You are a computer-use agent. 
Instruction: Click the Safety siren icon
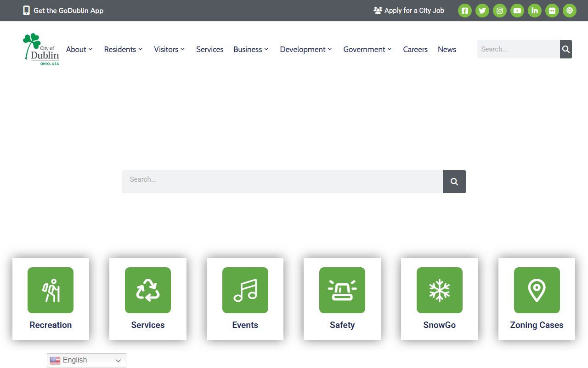pos(342,290)
